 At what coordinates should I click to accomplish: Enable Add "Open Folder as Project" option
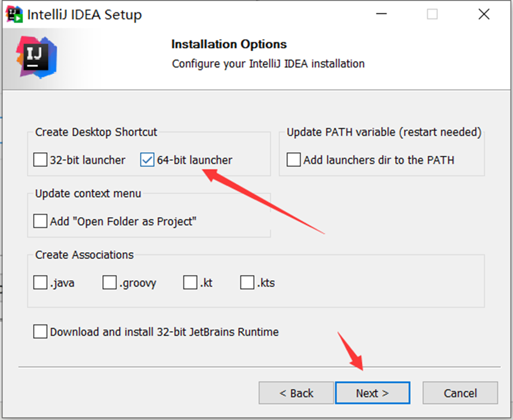click(40, 221)
